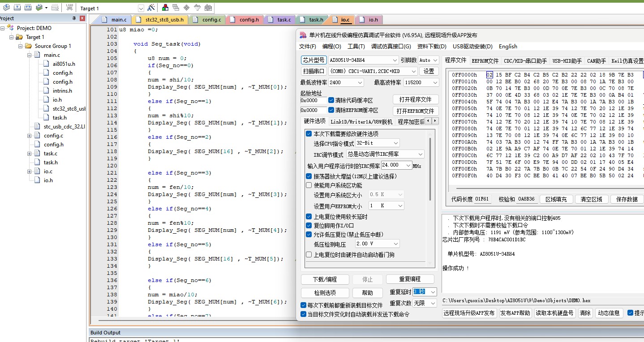The height and width of the screenshot is (342, 644).
Task: Open the COM8 serial port dropdown
Action: pos(414,71)
